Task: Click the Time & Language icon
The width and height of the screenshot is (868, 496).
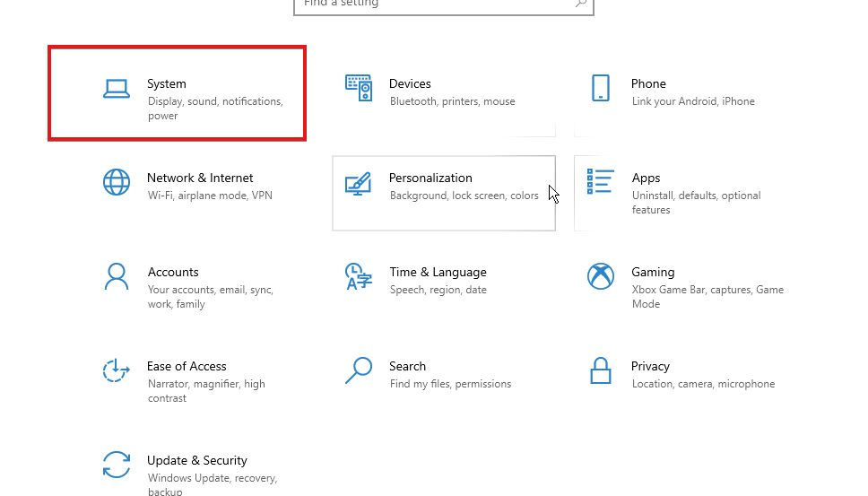Action: [358, 276]
